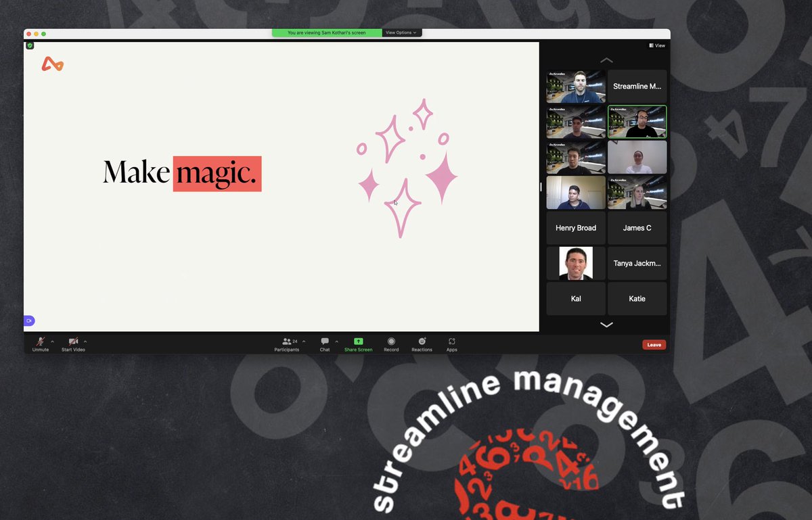Select the James C participant tile
This screenshot has height=520, width=812.
[637, 228]
